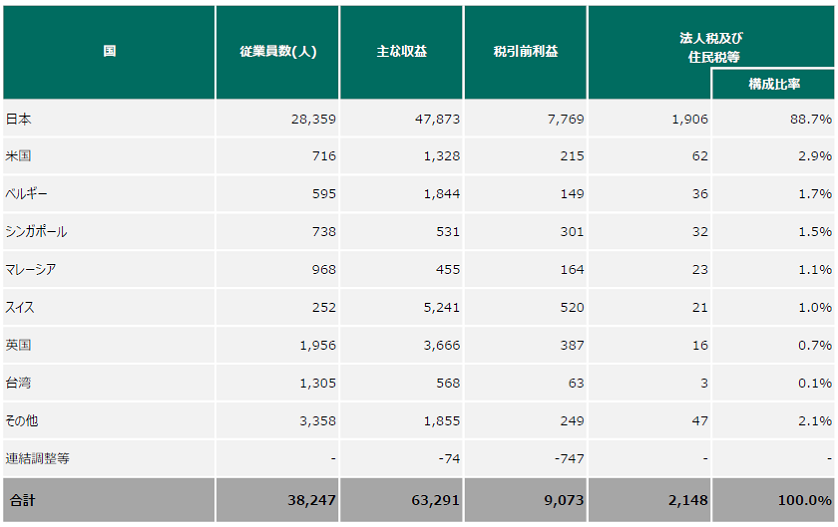
Task: Click total employee count 38,247
Action: (x=312, y=500)
